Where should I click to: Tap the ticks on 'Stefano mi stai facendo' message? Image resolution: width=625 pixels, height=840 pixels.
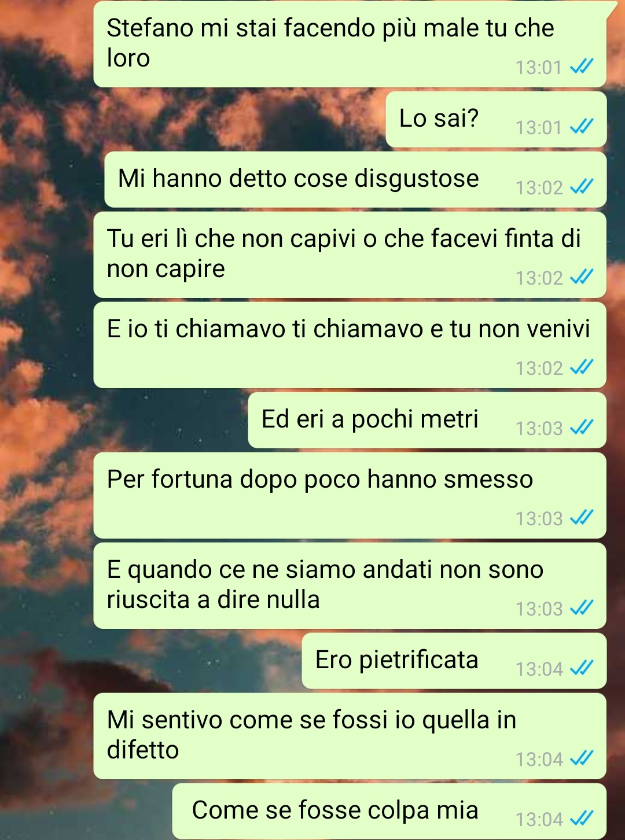[582, 67]
